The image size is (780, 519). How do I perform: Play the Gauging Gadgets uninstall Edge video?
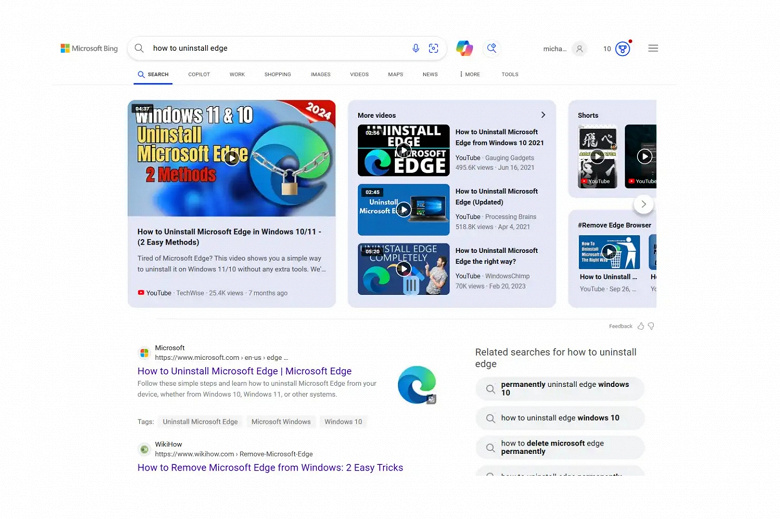tap(403, 150)
